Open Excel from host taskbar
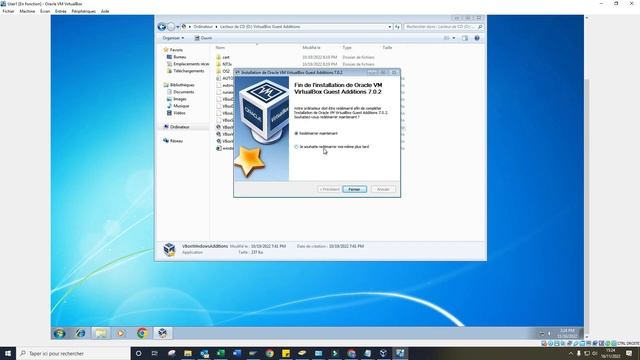Image resolution: width=640 pixels, height=360 pixels. 220,353
